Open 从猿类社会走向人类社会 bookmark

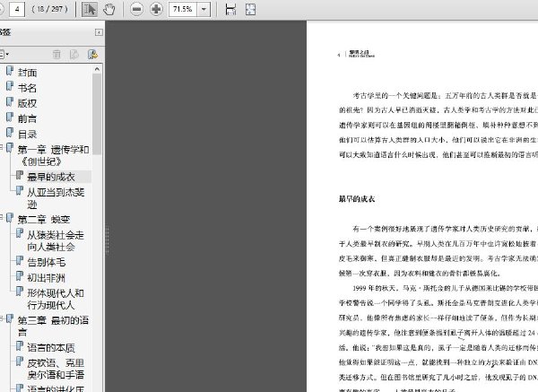(x=56, y=240)
